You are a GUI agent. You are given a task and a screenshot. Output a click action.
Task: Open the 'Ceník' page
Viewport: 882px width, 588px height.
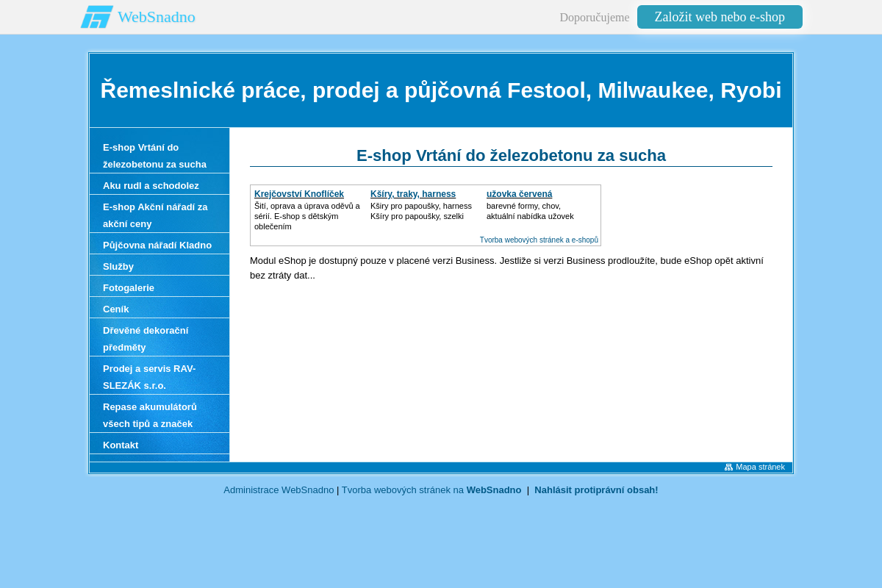tap(115, 309)
